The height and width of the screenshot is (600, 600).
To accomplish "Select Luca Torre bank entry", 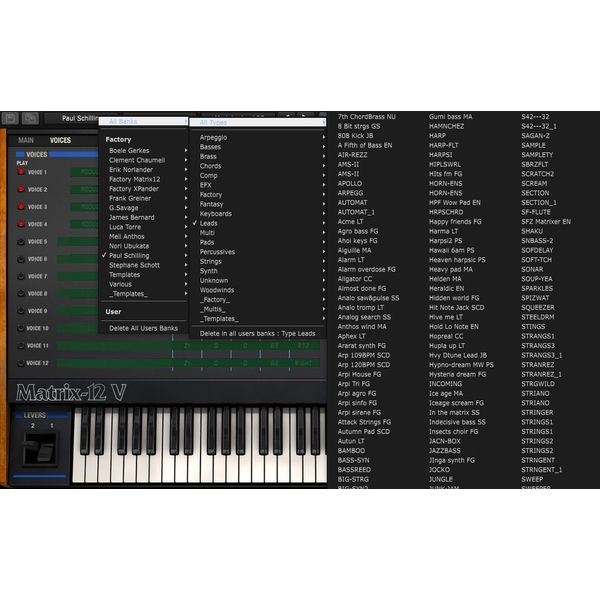I will coord(143,227).
